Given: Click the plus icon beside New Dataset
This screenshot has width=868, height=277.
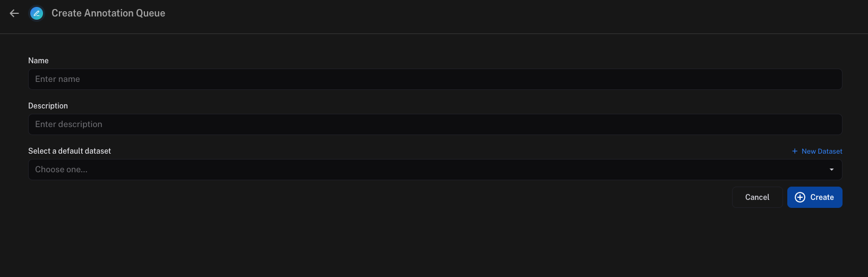Looking at the screenshot, I should click(795, 152).
